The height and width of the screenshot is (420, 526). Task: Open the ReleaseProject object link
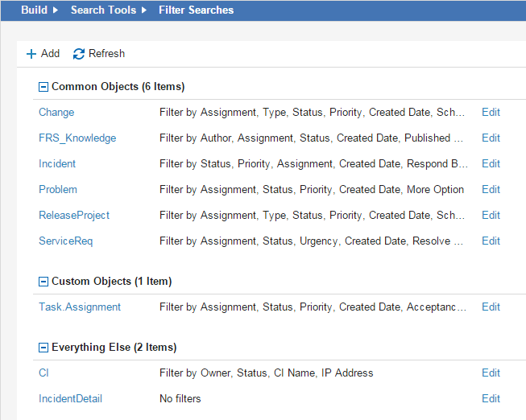click(74, 216)
